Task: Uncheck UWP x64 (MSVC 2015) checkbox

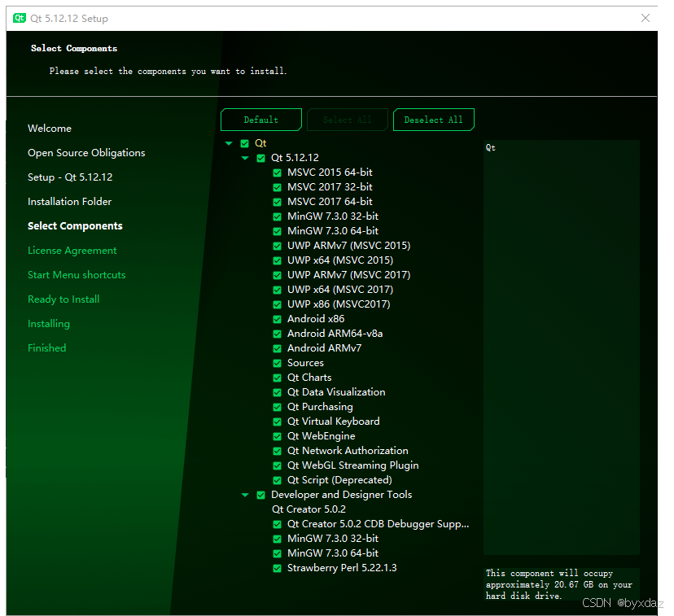Action: click(278, 260)
